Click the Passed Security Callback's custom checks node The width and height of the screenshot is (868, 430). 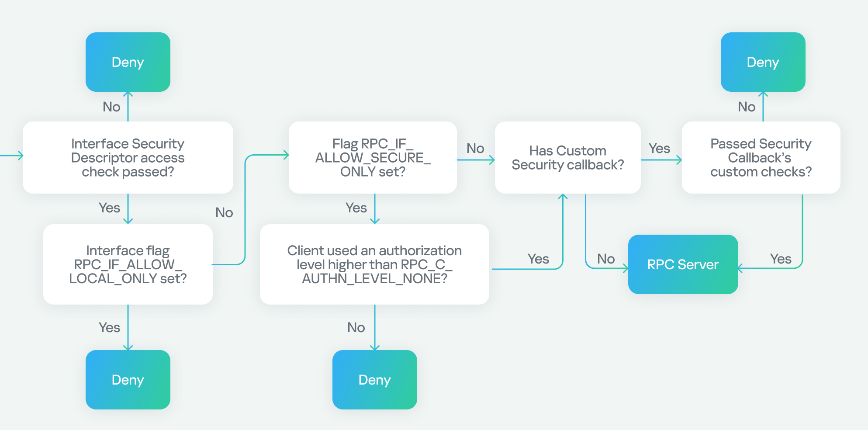pyautogui.click(x=761, y=157)
